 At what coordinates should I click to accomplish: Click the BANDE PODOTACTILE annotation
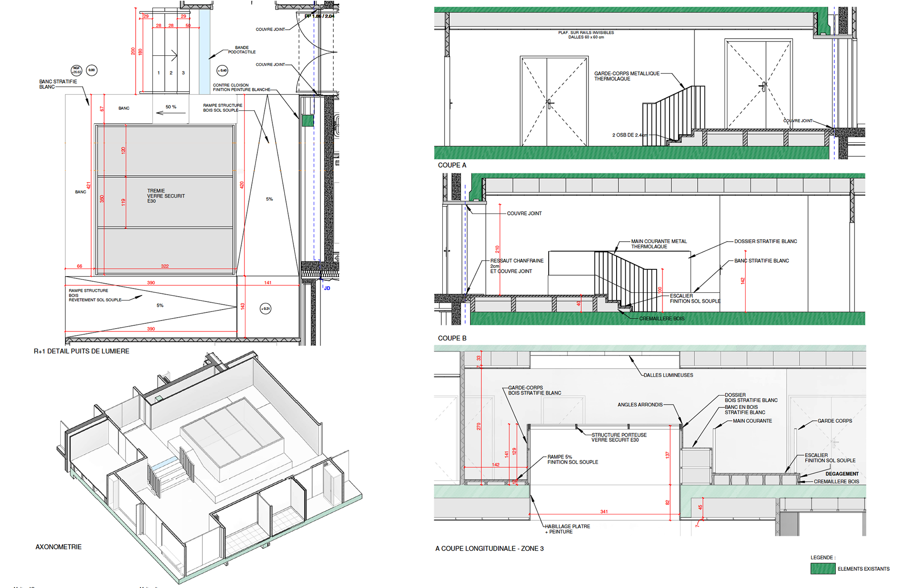(242, 50)
